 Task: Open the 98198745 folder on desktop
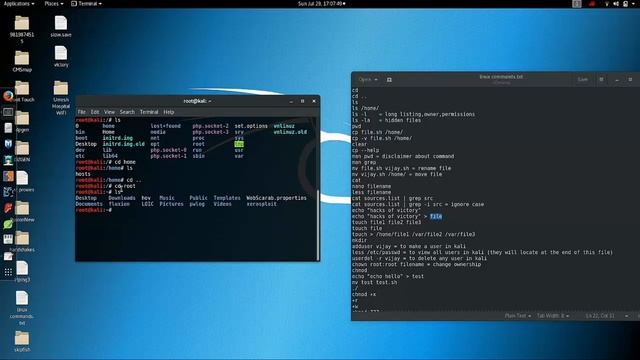pos(22,29)
